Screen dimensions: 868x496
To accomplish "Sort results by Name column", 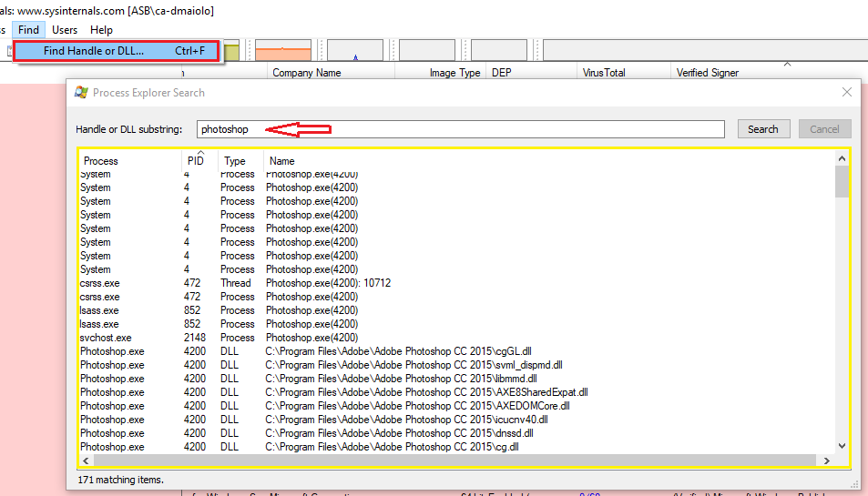I will [548, 161].
